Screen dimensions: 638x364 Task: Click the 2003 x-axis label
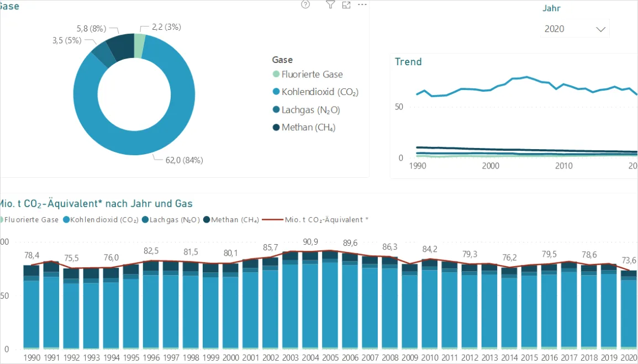[x=291, y=357]
